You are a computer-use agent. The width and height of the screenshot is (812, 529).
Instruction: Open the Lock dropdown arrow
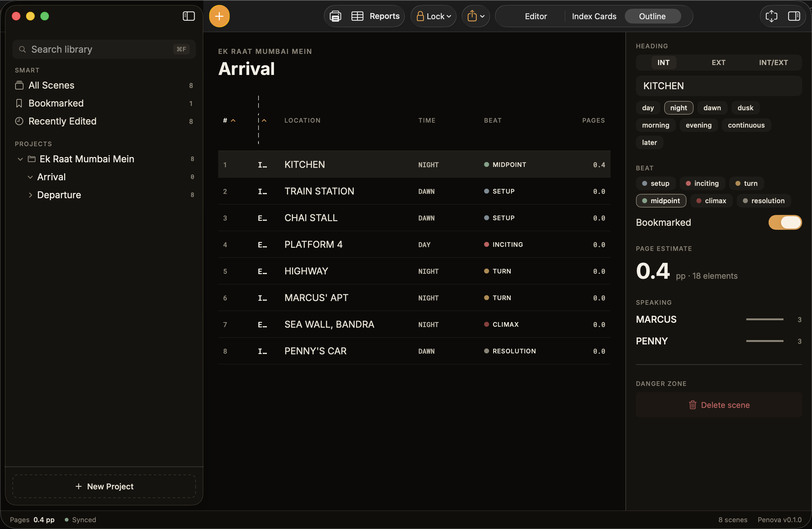pyautogui.click(x=449, y=16)
